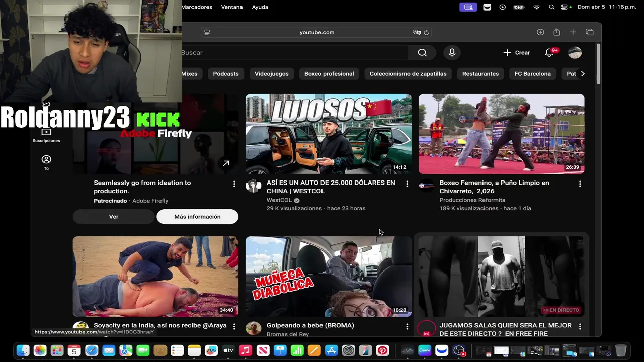
Task: Click the page vertical scrollbar
Action: [x=598, y=64]
